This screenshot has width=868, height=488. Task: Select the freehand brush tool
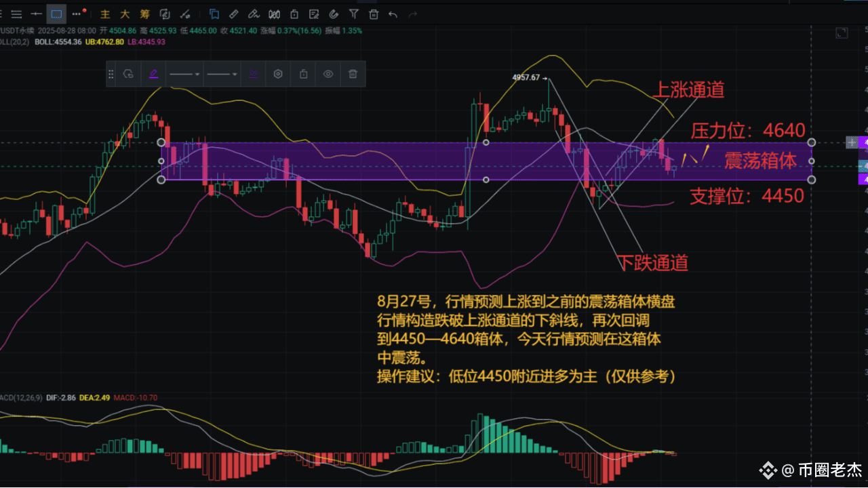(254, 14)
